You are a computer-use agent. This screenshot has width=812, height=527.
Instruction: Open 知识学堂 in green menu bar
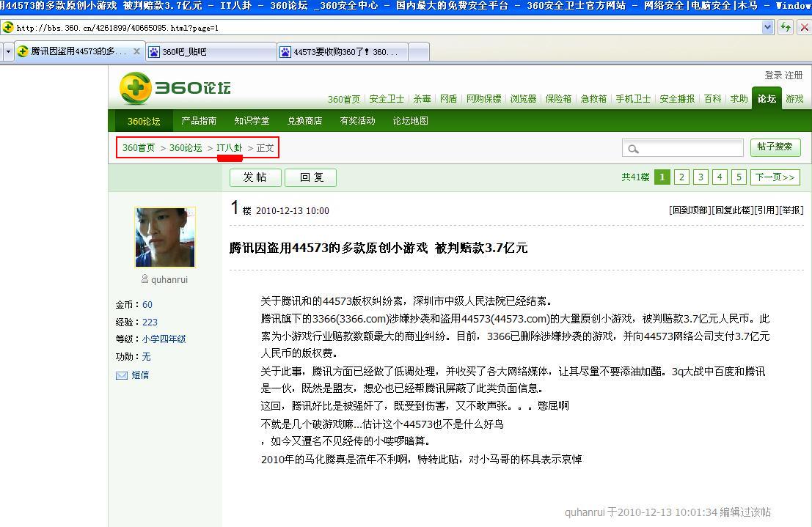(x=252, y=121)
